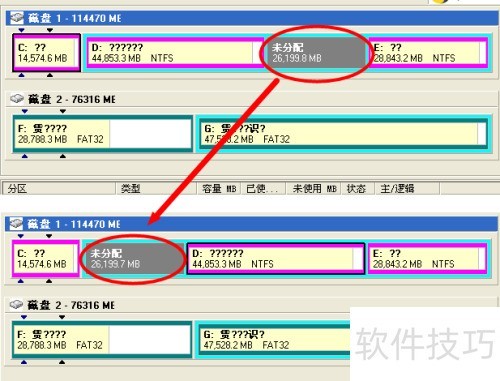This screenshot has height=381, width=500.
Task: Select the D: 44,853.3 MB NTFS partition in upper panel
Action: [175, 53]
